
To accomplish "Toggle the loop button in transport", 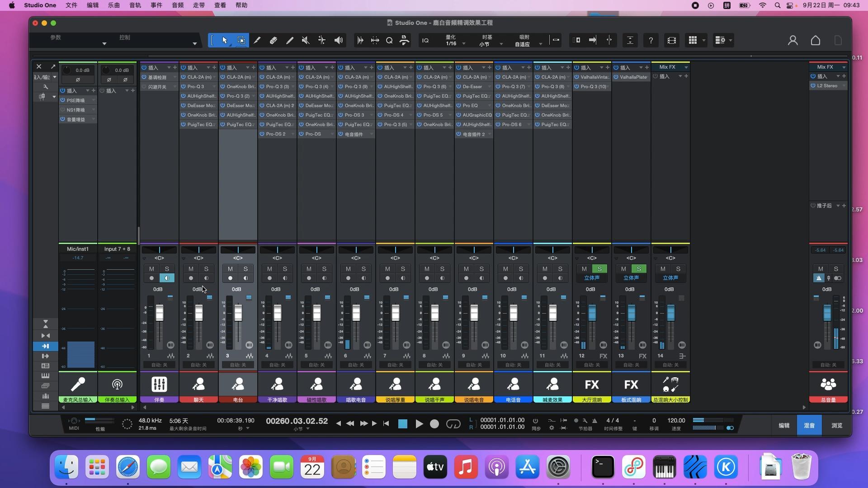I will (x=453, y=424).
